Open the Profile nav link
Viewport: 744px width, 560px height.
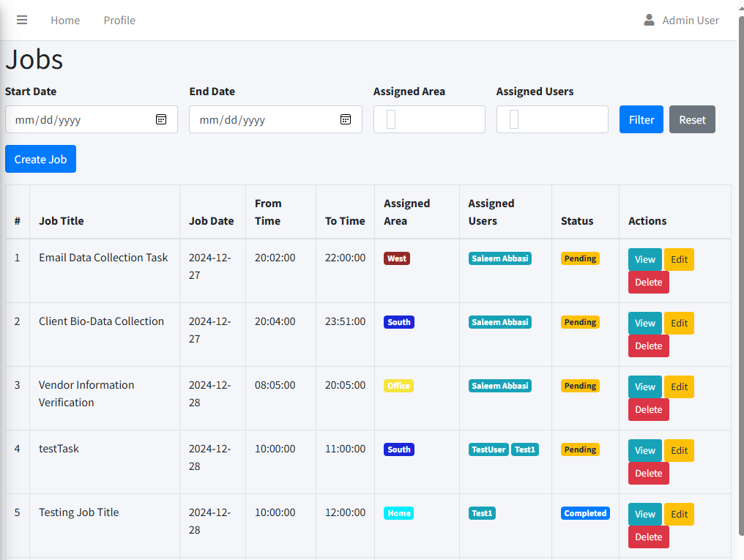coord(119,20)
